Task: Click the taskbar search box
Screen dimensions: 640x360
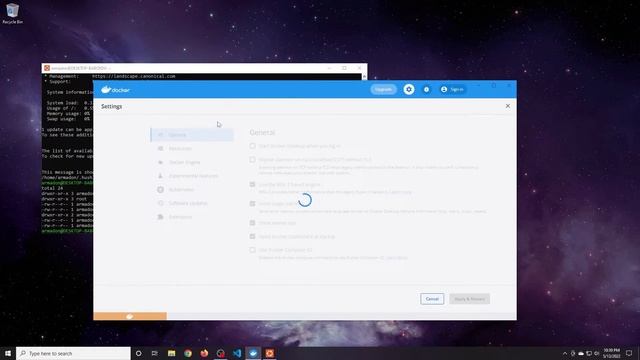Action: click(x=73, y=353)
